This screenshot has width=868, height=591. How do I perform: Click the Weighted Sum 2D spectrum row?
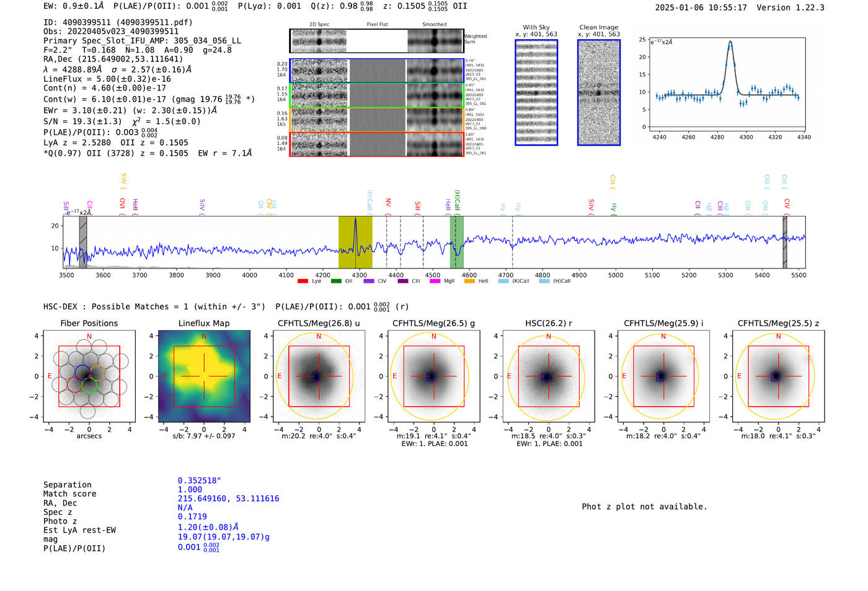click(x=376, y=41)
